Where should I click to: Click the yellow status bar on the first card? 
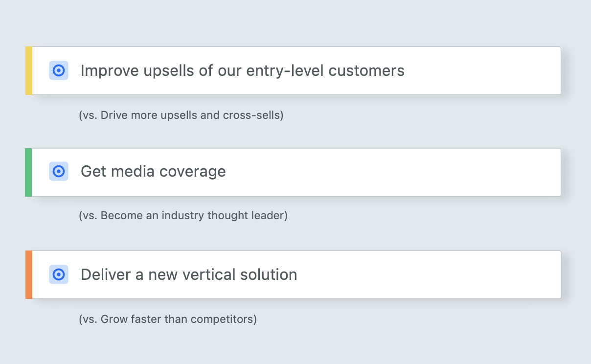point(29,70)
